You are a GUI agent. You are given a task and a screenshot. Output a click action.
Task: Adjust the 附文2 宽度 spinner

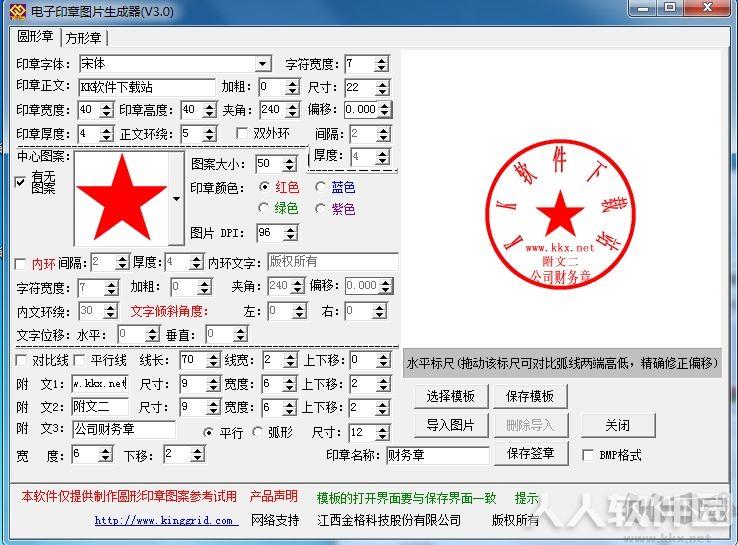coord(290,407)
